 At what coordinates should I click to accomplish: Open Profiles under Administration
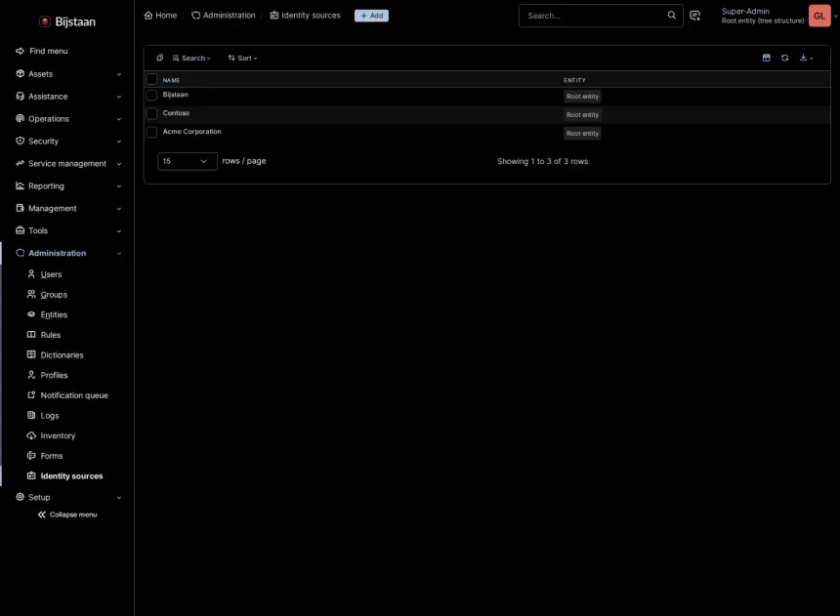(54, 375)
